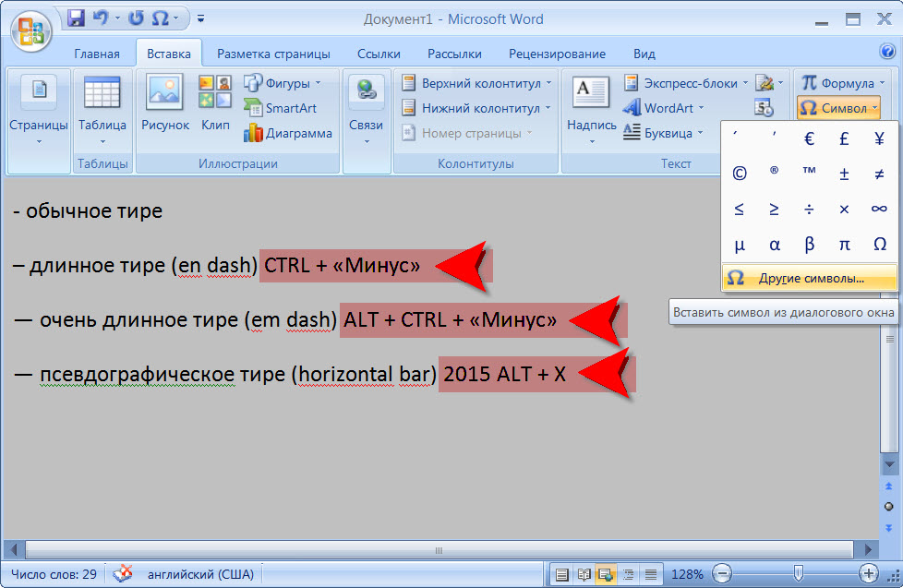
Task: Open Номер страницы menu
Action: pos(467,133)
